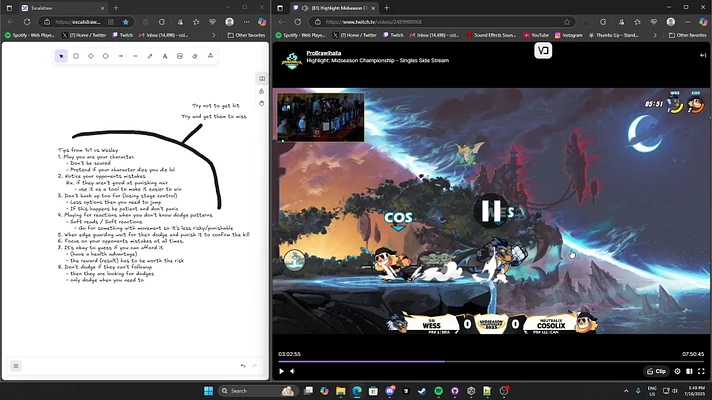712x400 pixels.
Task: Add Twitch page to favorites star
Action: (567, 22)
